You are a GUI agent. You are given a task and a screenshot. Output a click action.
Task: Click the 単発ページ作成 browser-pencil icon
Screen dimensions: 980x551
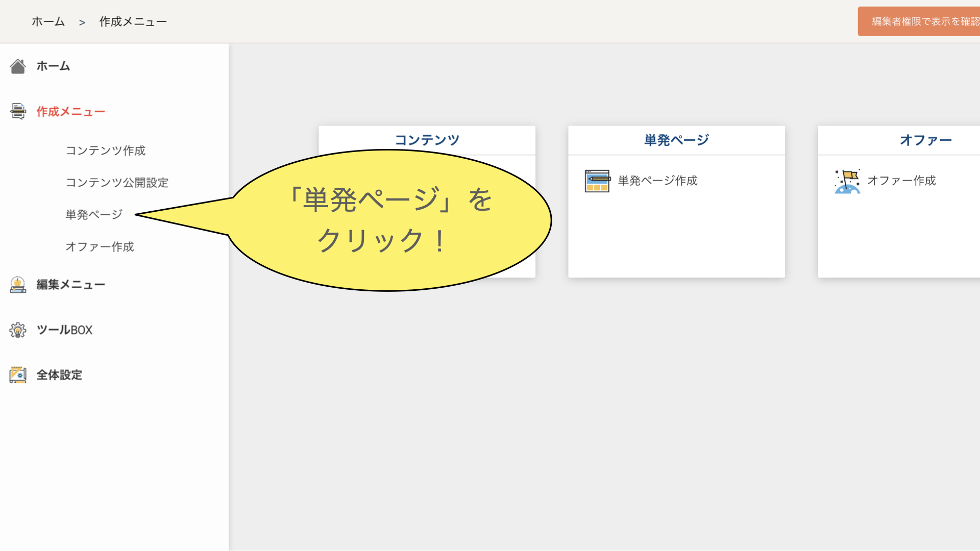pos(597,181)
